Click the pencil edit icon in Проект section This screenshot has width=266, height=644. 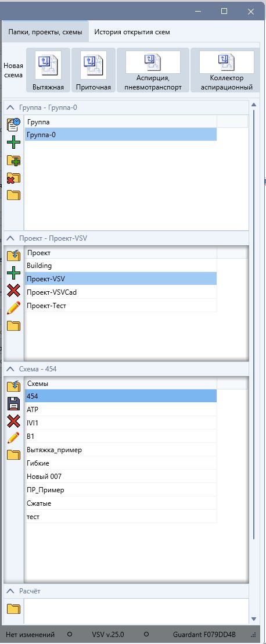(13, 308)
